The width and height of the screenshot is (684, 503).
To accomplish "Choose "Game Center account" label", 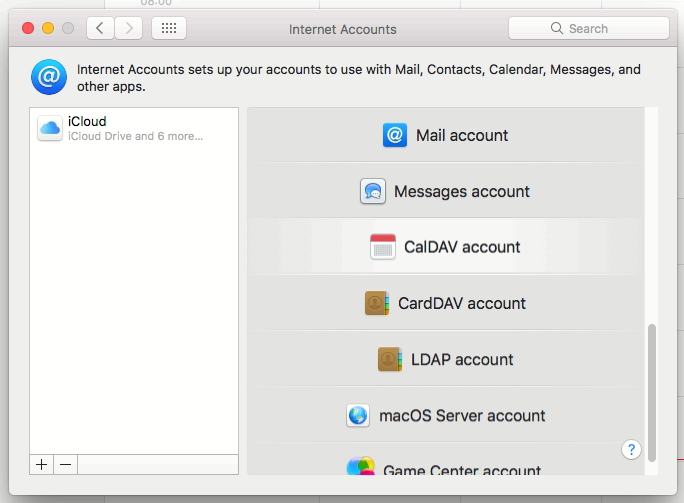I will (x=462, y=469).
